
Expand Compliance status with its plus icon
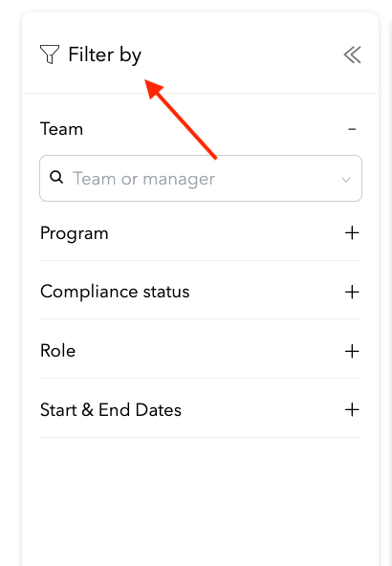352,292
